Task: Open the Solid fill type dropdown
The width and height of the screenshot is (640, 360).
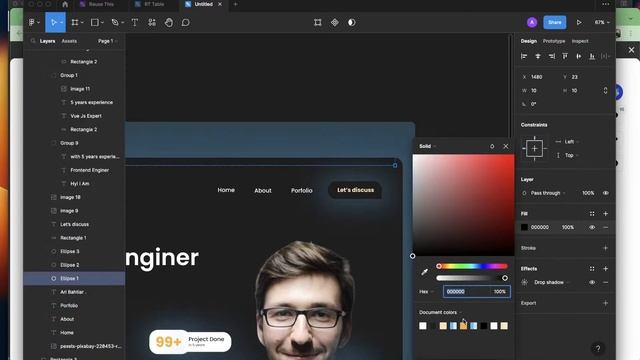Action: click(427, 146)
